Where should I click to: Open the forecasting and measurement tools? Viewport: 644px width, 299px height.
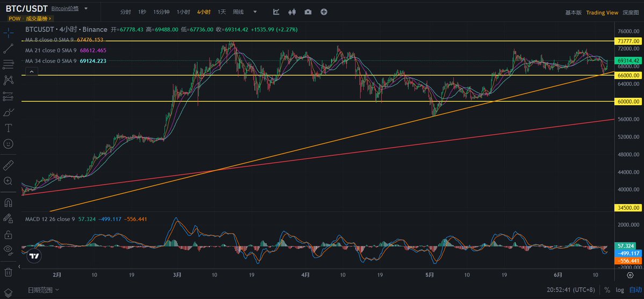click(x=8, y=96)
